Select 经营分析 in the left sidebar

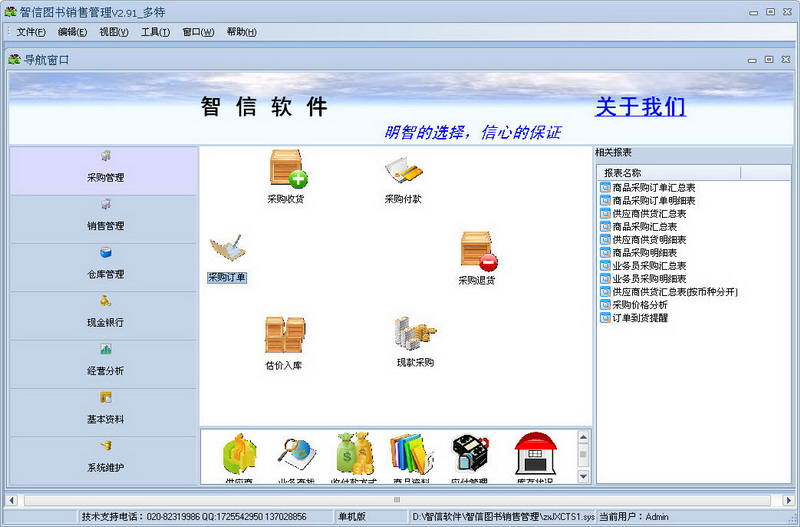coord(104,364)
